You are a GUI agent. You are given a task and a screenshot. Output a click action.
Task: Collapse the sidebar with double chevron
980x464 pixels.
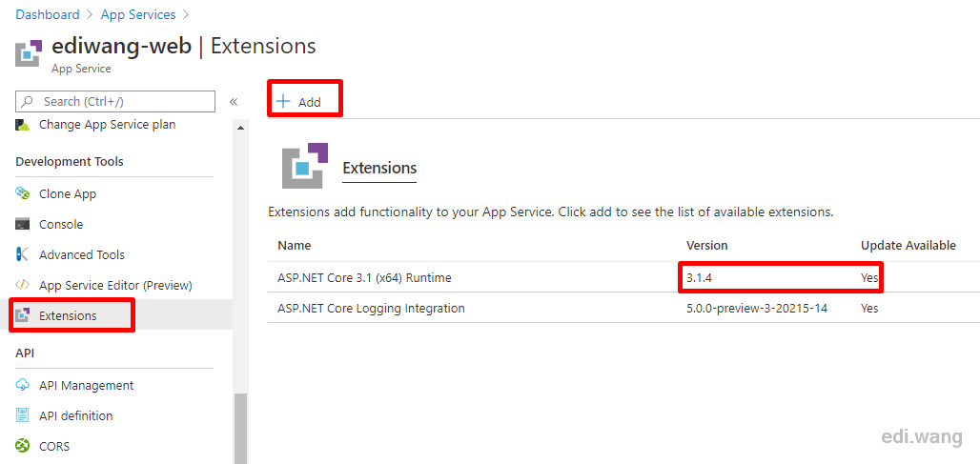point(234,102)
